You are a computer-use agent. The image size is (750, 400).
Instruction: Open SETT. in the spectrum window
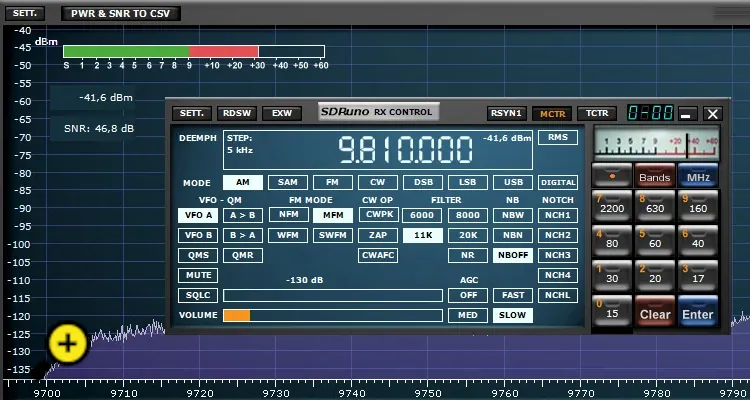[25, 13]
